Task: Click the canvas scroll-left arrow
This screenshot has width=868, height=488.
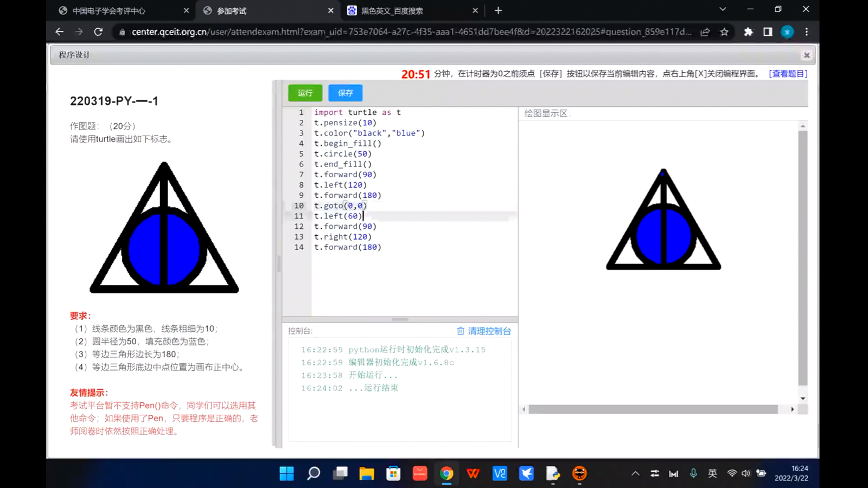Action: tap(524, 409)
